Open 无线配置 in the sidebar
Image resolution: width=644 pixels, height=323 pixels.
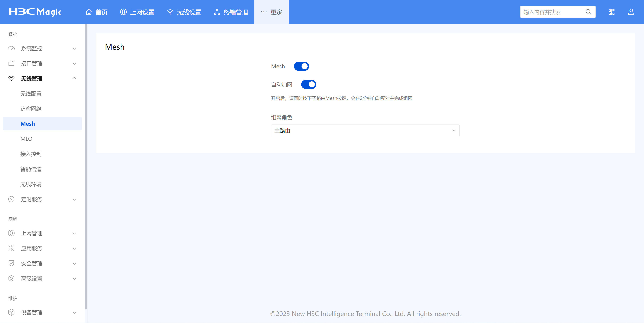pos(42,94)
